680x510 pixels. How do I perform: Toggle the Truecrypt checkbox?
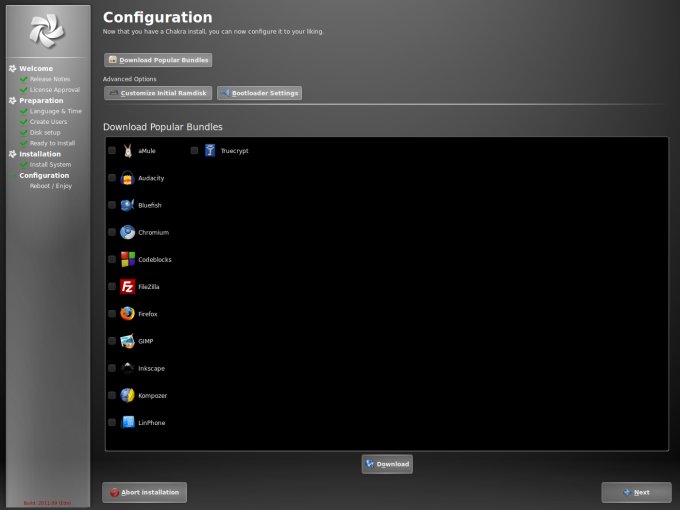tap(194, 150)
